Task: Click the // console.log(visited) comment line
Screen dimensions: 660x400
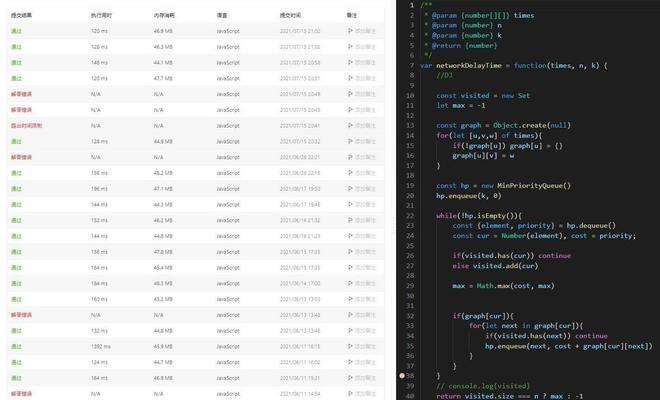Action: [483, 386]
